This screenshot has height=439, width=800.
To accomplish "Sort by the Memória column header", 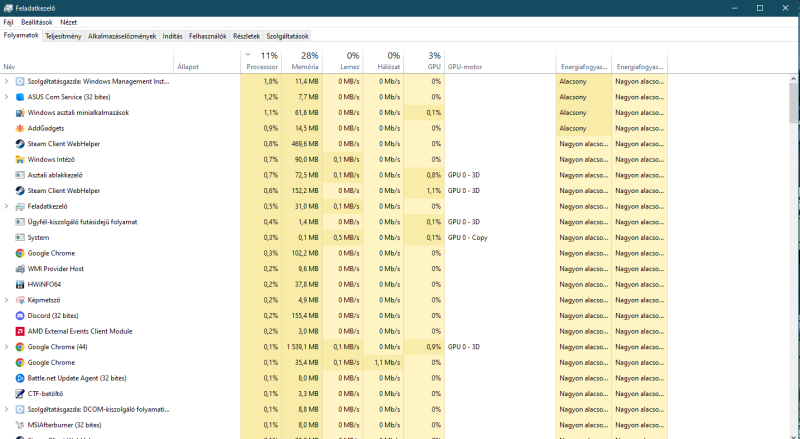I will [x=302, y=61].
